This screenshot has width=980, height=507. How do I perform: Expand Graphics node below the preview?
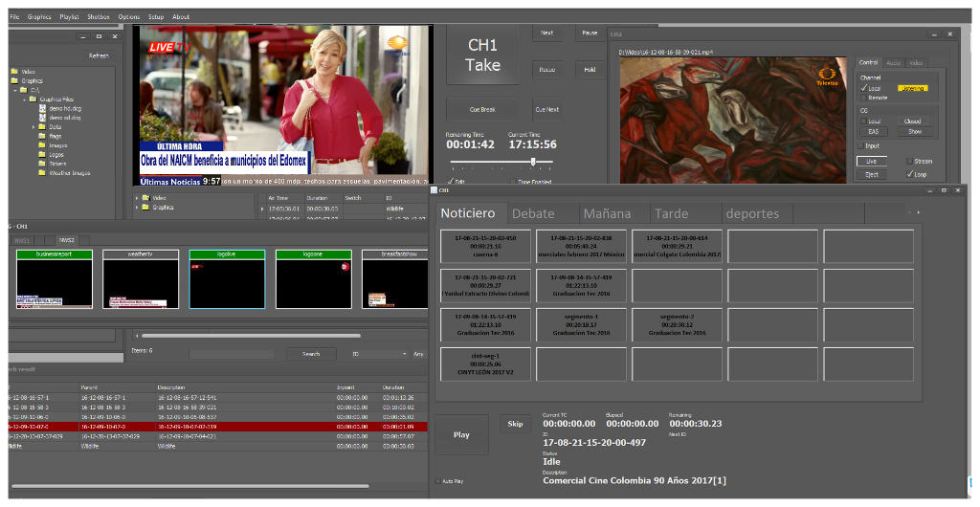point(137,208)
